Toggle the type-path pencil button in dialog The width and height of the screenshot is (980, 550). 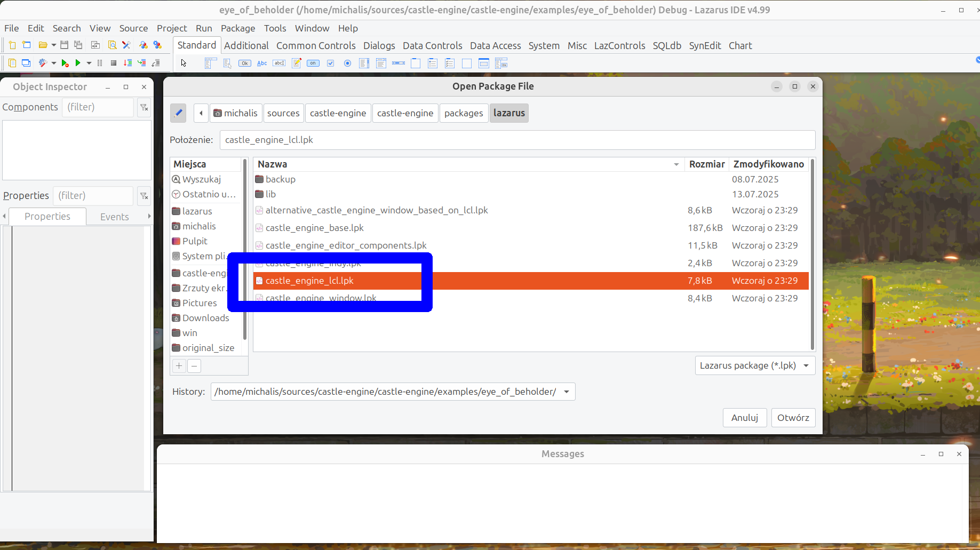[178, 113]
